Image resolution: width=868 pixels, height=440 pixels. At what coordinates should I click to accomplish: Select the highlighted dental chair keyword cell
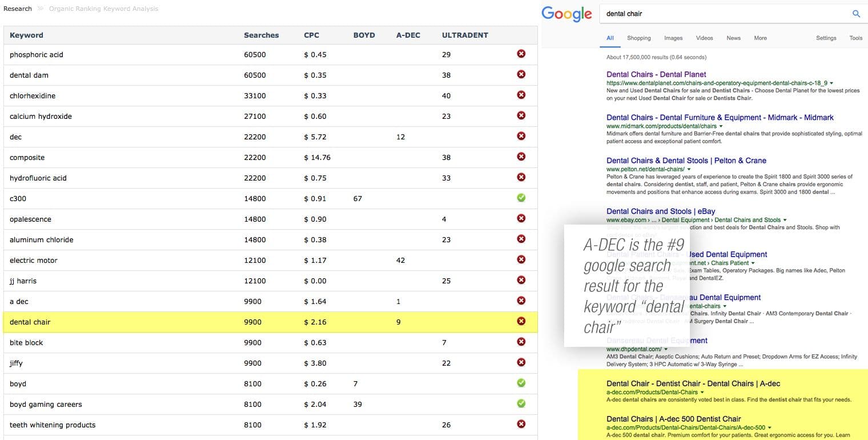tap(30, 322)
